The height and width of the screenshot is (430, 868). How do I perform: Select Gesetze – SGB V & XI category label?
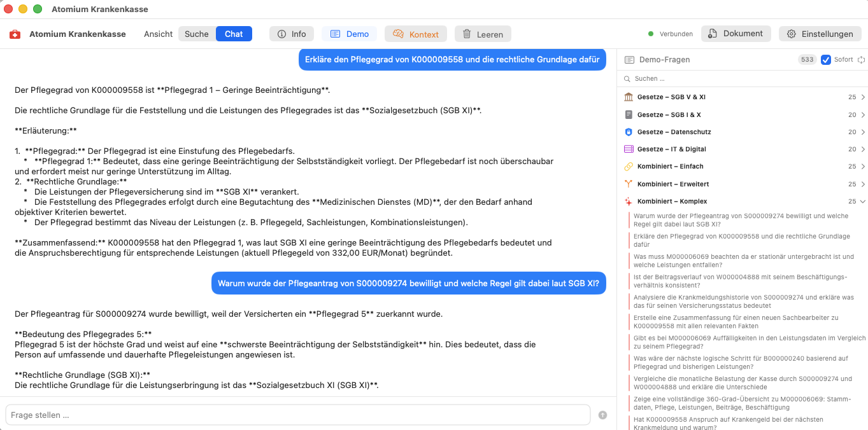point(671,97)
